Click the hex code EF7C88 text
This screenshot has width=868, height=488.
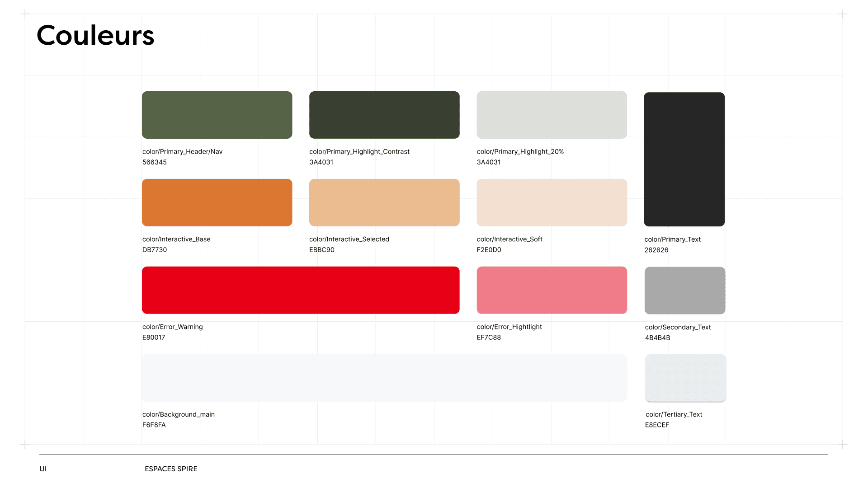point(489,338)
